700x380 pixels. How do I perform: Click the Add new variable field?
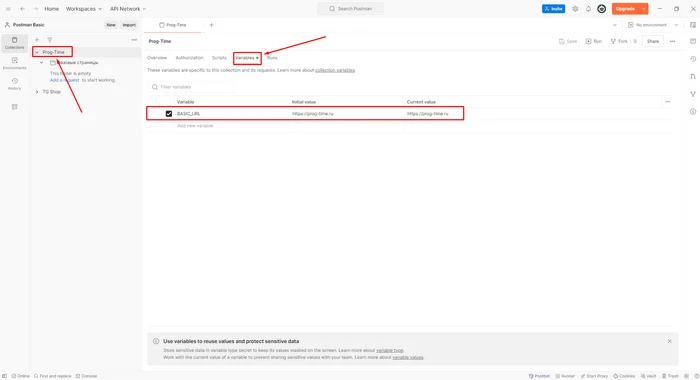(231, 126)
